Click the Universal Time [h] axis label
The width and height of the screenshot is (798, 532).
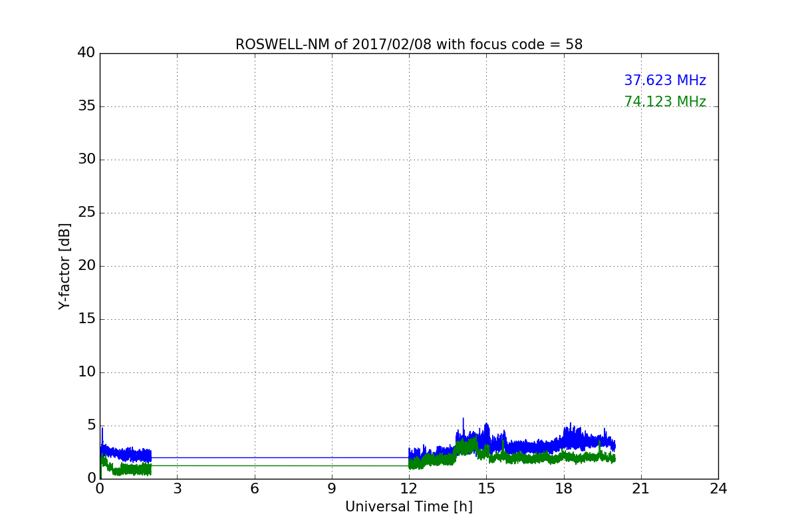[x=409, y=507]
